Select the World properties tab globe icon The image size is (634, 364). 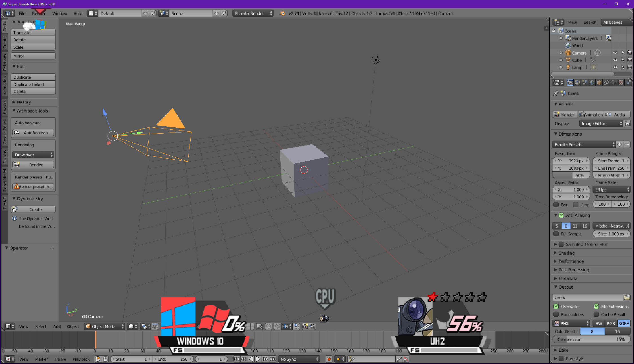(591, 82)
